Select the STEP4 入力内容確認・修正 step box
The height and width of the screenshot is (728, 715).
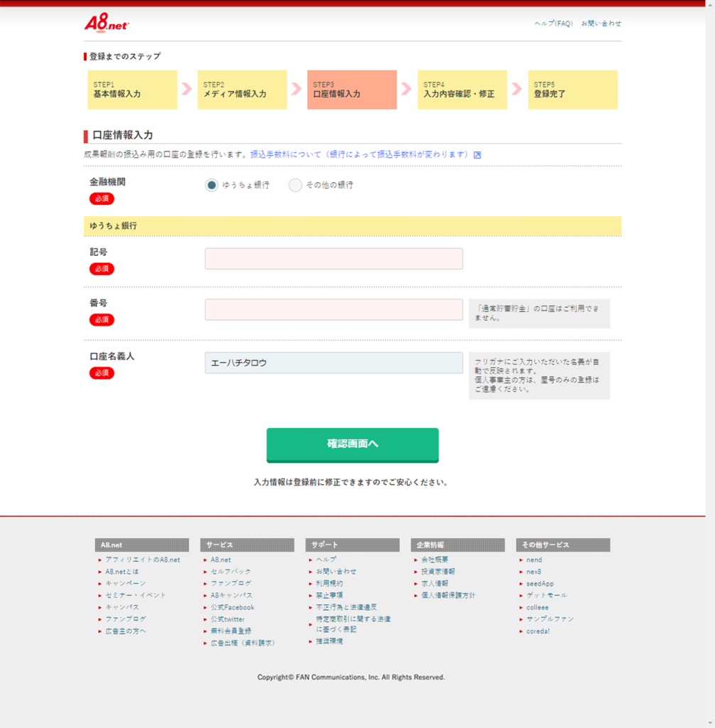click(463, 90)
